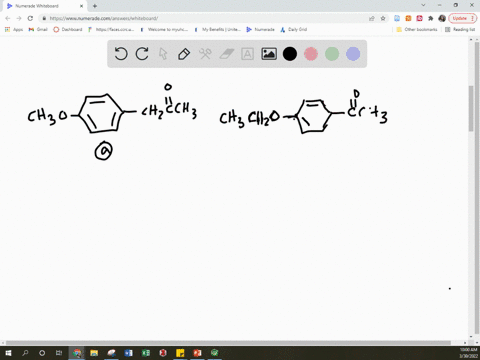Go back with browser back arrow
The image size is (480, 360).
8,18
